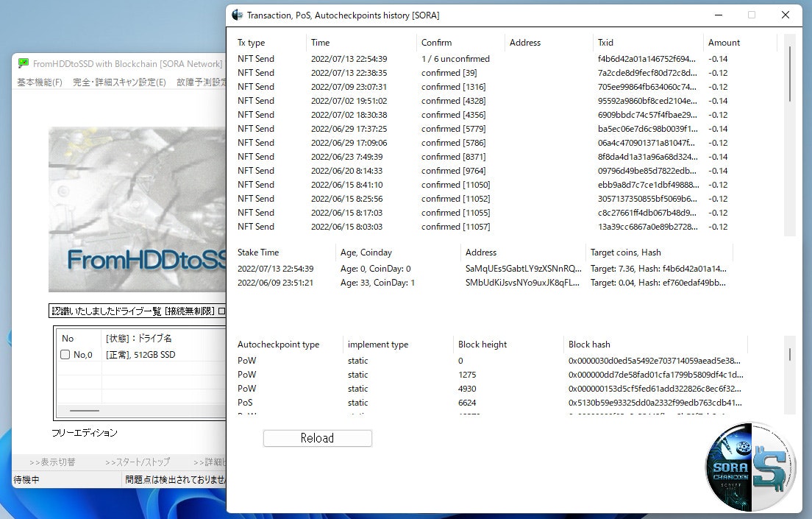Select txid 8f8da4d1a31a96a68d324 row
The height and width of the screenshot is (519, 812).
click(505, 157)
